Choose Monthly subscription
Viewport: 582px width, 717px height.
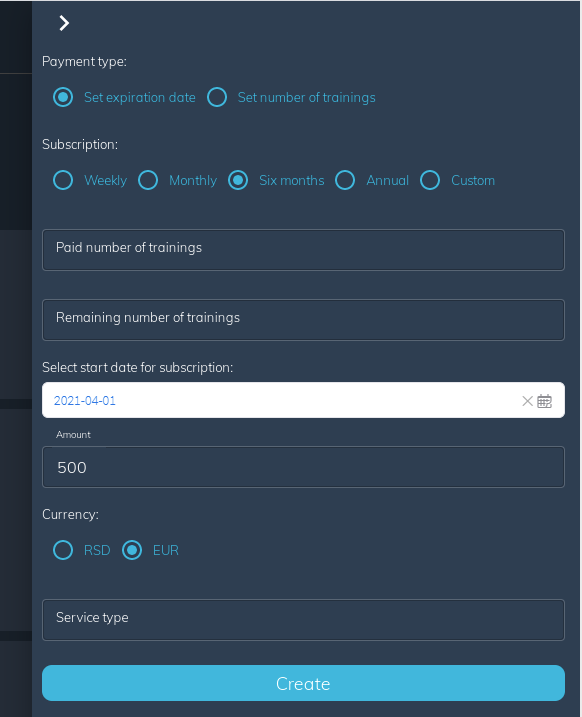click(x=148, y=180)
